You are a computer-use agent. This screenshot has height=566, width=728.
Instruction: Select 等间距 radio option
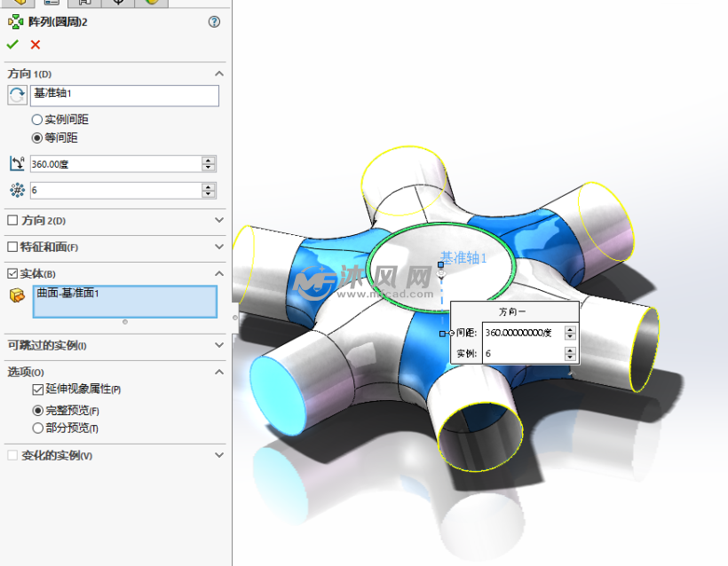coord(36,138)
